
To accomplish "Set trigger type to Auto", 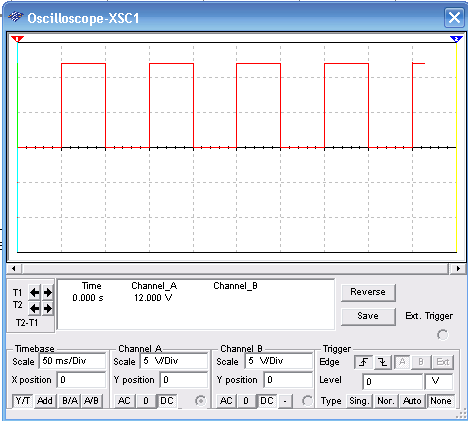I will click(x=412, y=401).
